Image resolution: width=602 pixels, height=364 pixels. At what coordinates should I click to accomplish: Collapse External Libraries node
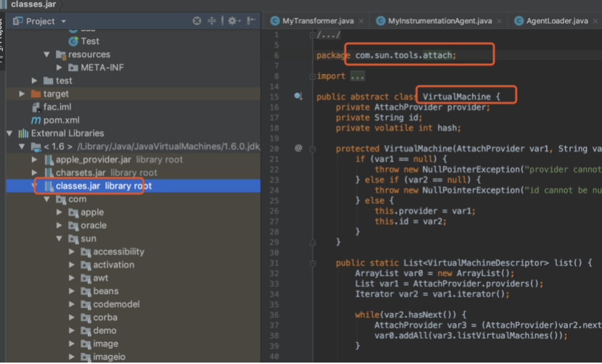coord(9,133)
